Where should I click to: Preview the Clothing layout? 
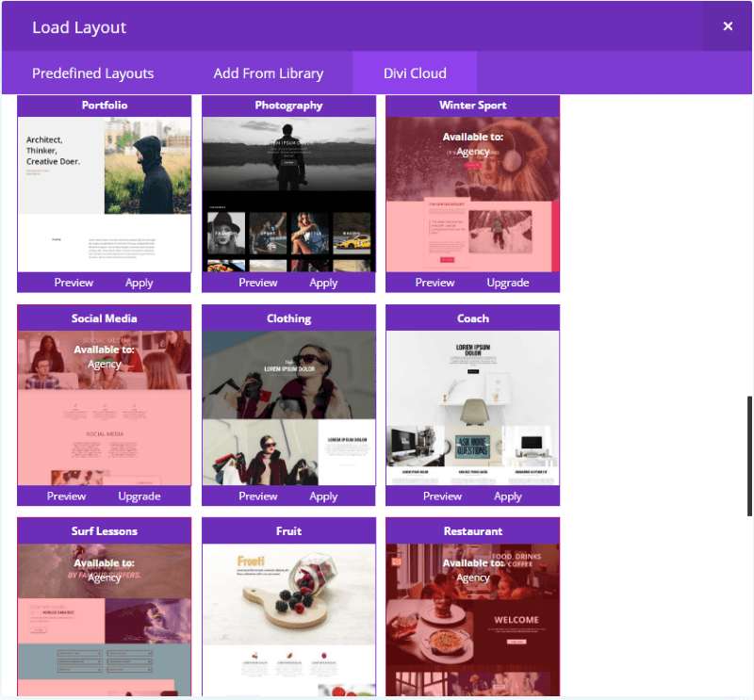pyautogui.click(x=258, y=497)
